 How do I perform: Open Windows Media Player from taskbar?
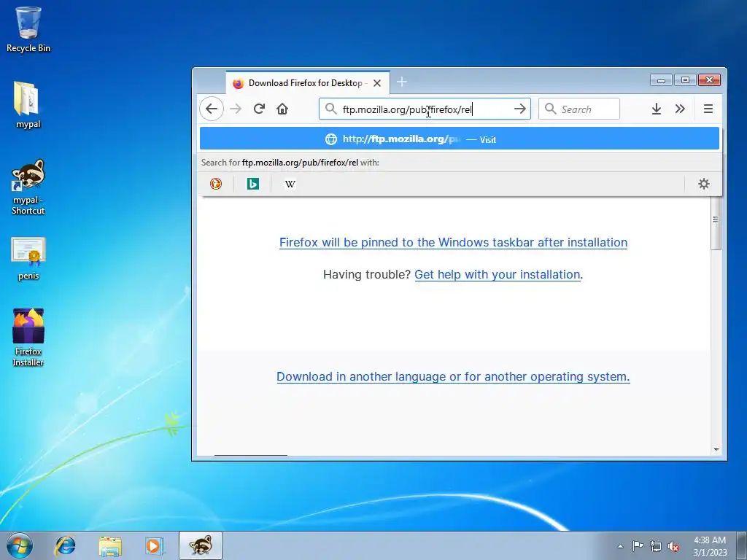(155, 545)
